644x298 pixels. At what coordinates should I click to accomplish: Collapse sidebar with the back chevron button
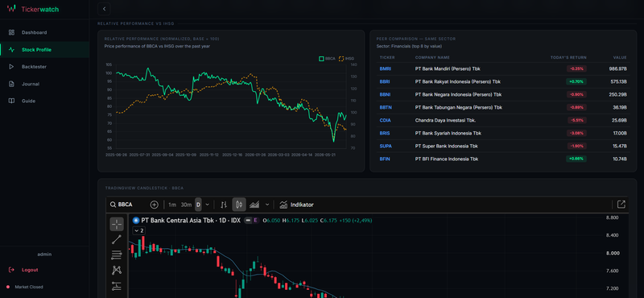105,9
